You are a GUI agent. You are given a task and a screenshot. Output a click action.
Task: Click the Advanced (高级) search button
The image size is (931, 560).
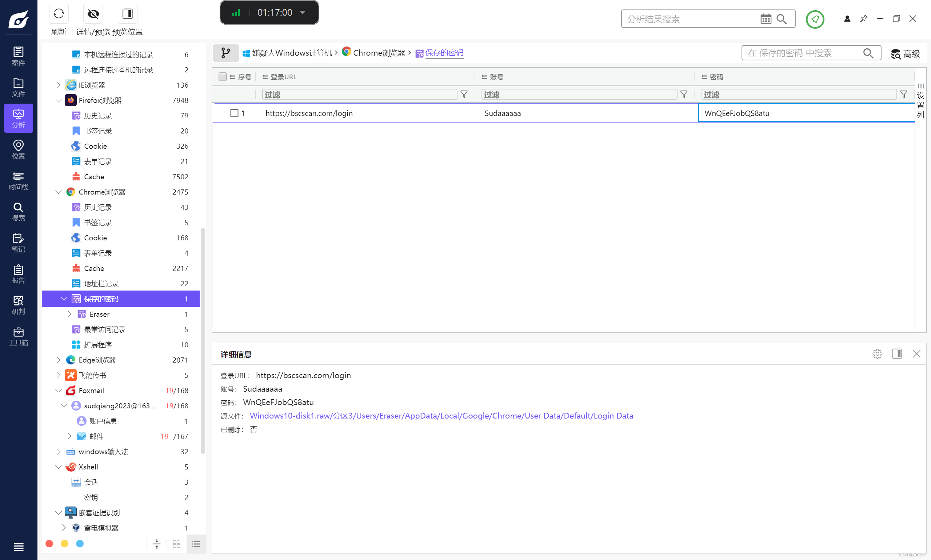pos(905,53)
